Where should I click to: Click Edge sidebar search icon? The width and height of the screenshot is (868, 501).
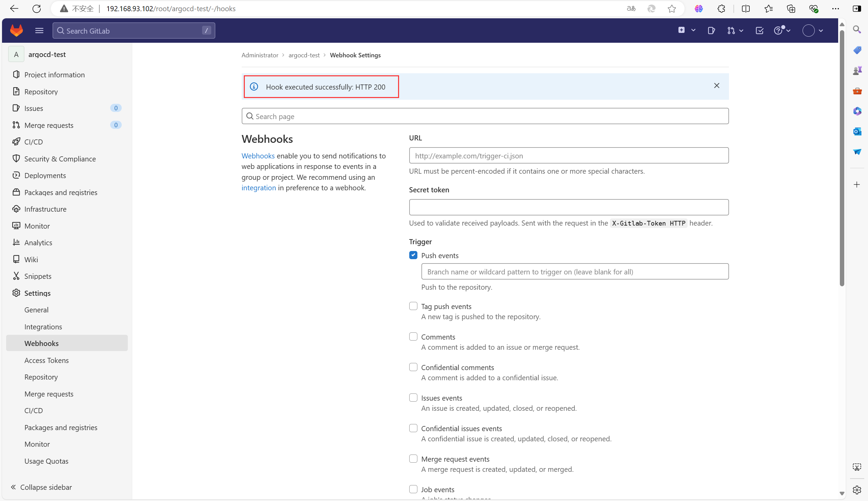click(x=857, y=30)
